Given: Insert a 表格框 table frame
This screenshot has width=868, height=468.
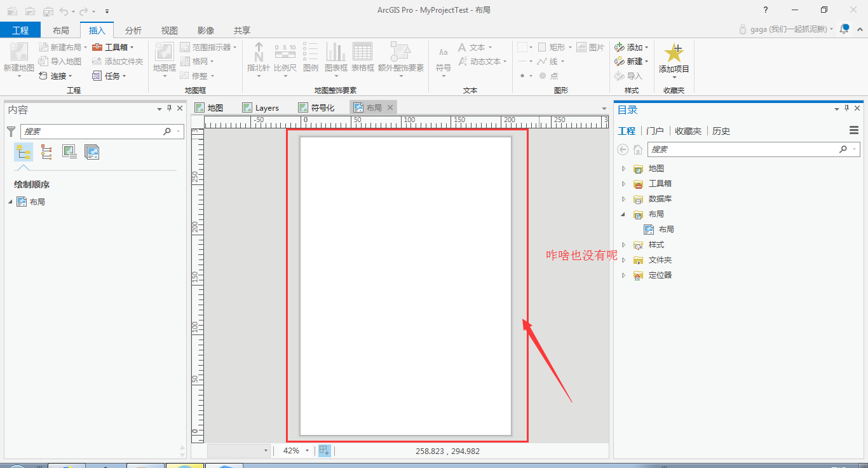Looking at the screenshot, I should [363, 57].
